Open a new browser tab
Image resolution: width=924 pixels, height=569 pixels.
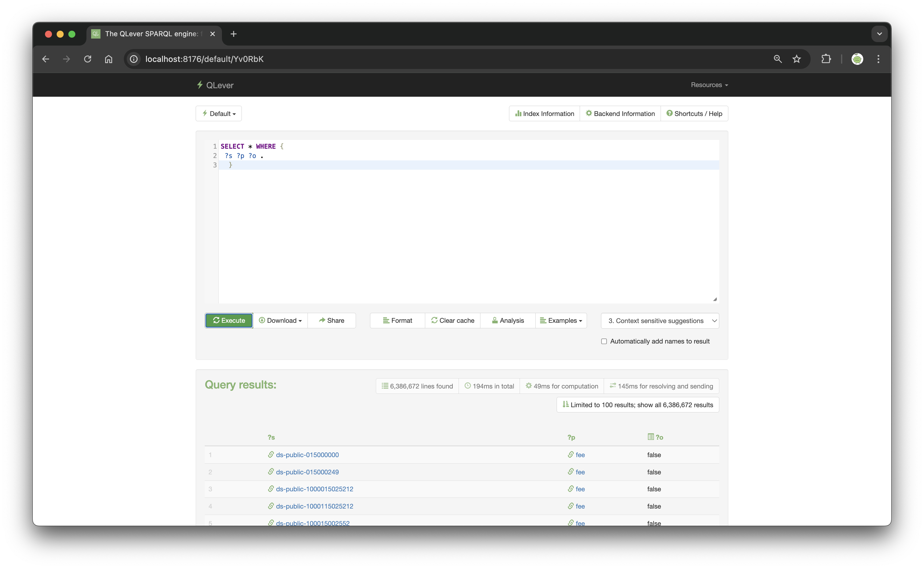coord(234,34)
